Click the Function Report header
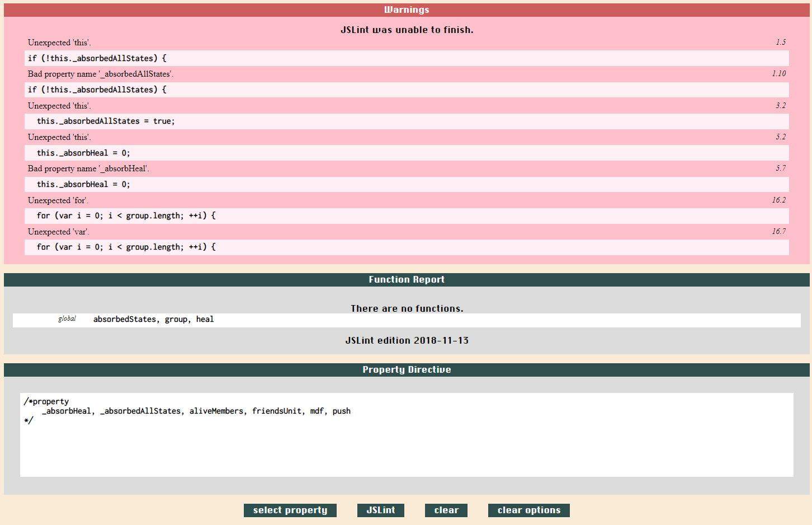The height and width of the screenshot is (525, 812). (x=407, y=279)
